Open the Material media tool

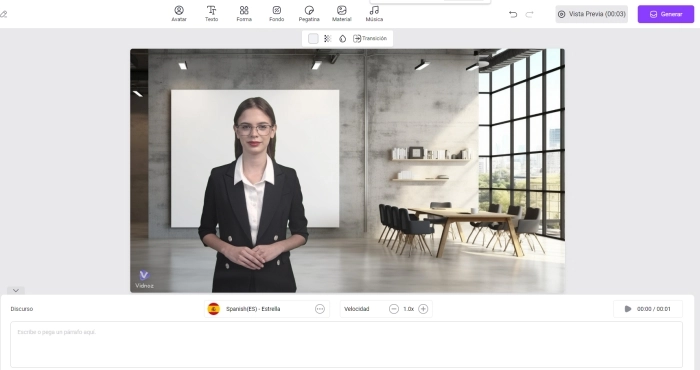[342, 13]
